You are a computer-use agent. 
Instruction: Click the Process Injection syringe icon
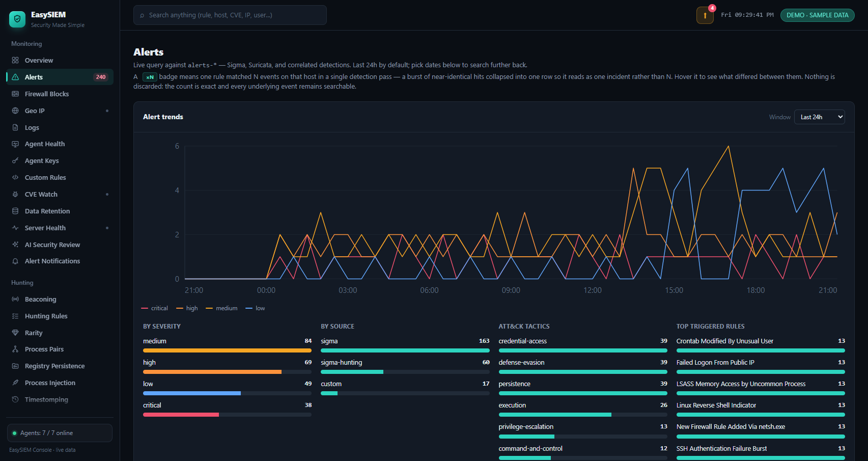click(15, 383)
